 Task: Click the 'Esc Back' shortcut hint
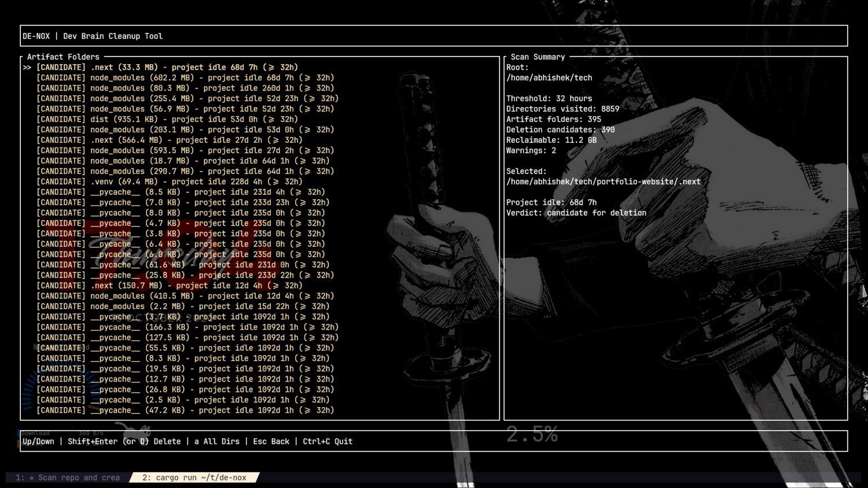[x=271, y=441]
